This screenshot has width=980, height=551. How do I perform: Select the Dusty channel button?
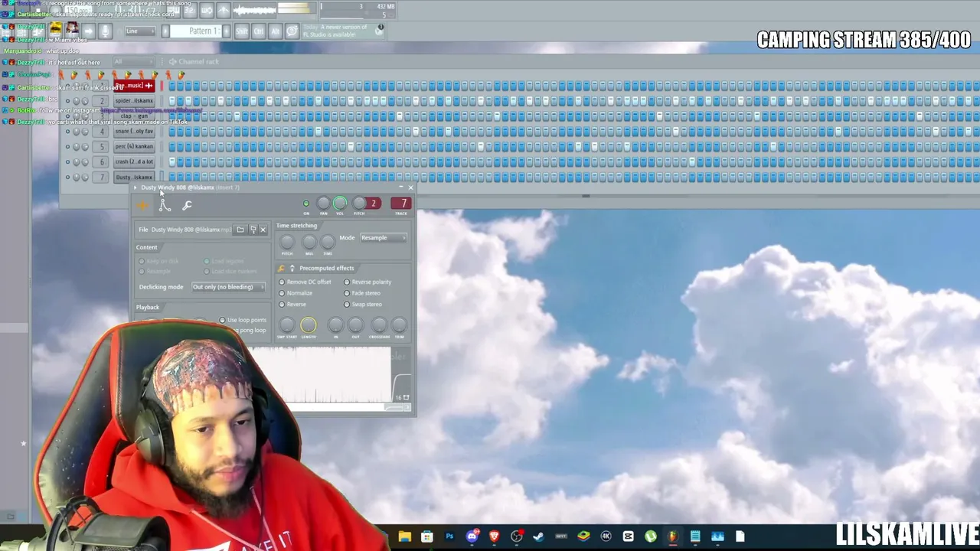point(134,178)
